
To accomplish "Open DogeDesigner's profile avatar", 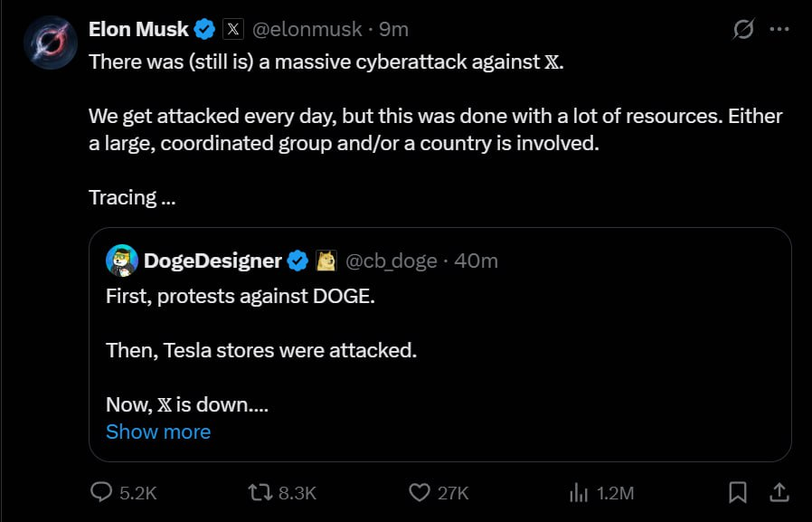I will pyautogui.click(x=121, y=261).
